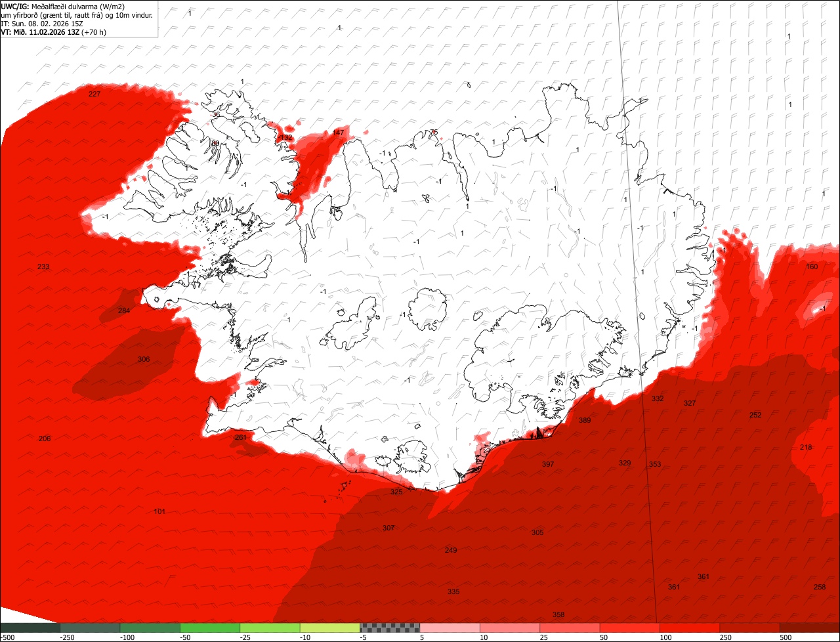Viewport: 840px width, 642px height.
Task: Click the map value 284
Action: click(x=124, y=310)
